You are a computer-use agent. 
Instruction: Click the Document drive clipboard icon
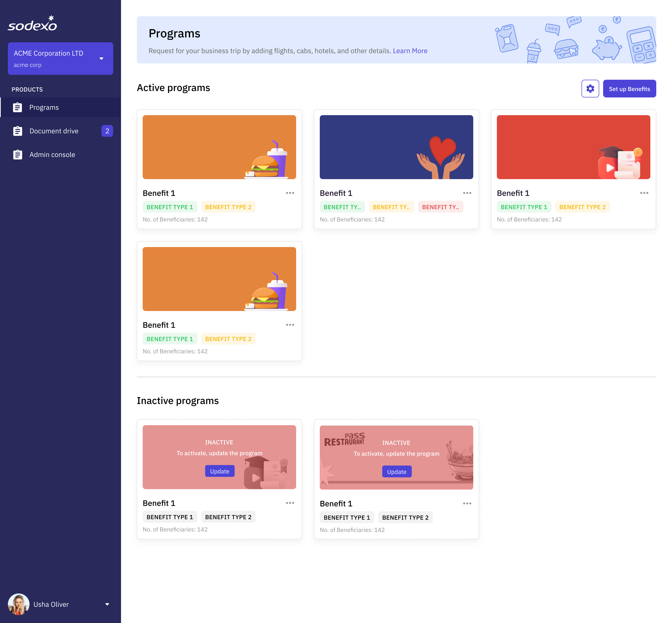18,131
